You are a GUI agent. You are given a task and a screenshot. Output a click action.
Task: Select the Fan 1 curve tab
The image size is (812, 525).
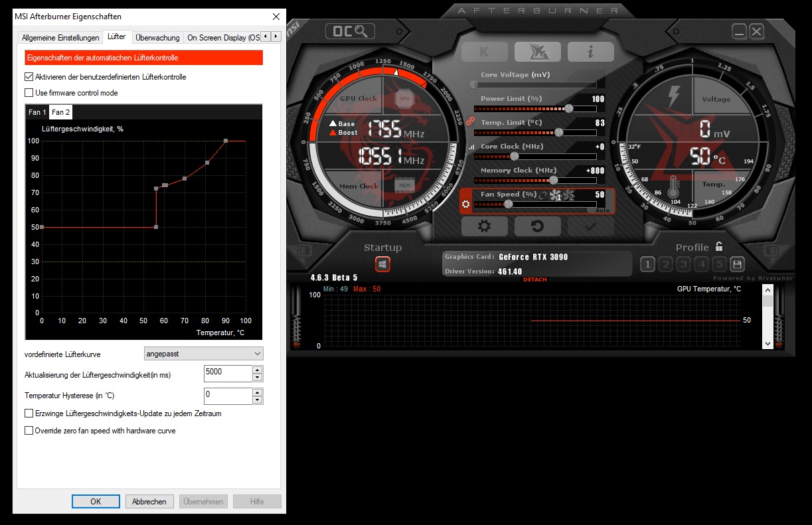coord(37,112)
